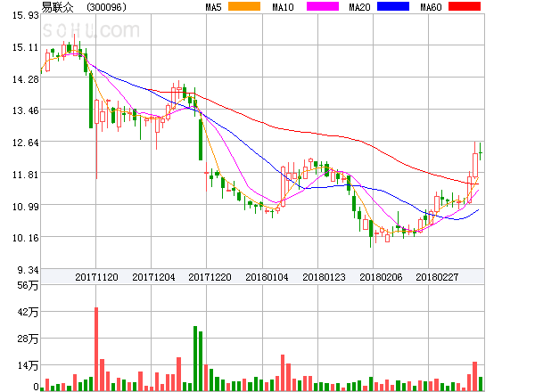
Task: Click price axis label 13.46
Action: click(26, 110)
